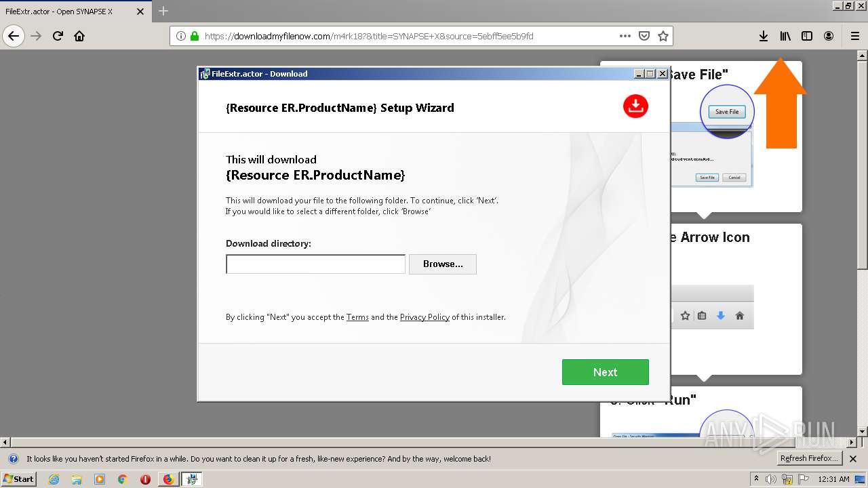Viewport: 868px width, 488px height.
Task: Open the Terms link
Action: [357, 317]
